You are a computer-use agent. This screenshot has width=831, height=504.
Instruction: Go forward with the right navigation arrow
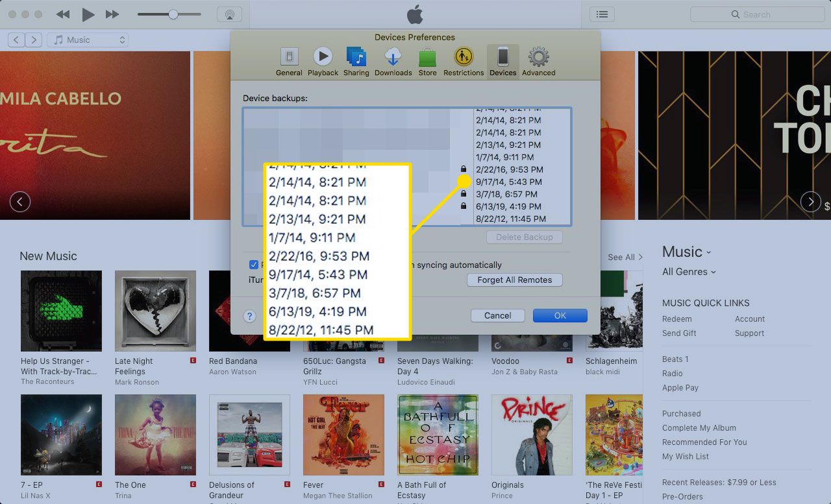(x=34, y=40)
